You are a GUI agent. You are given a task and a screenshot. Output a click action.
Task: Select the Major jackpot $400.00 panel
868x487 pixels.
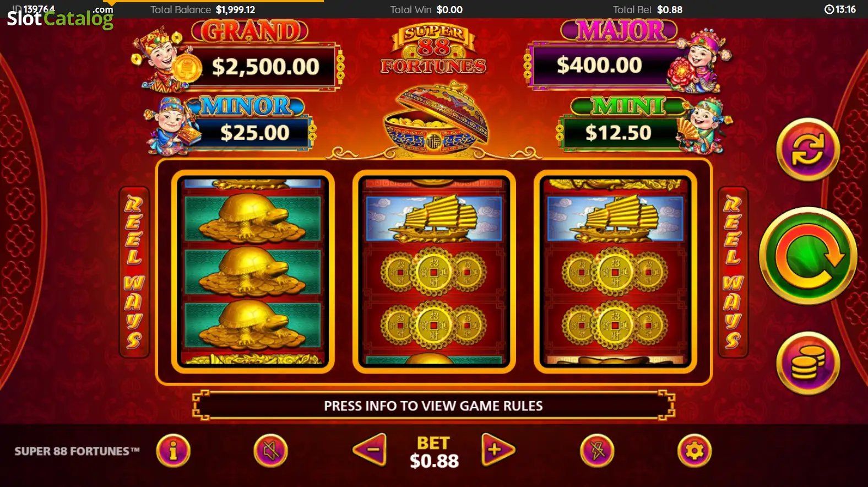627,55
